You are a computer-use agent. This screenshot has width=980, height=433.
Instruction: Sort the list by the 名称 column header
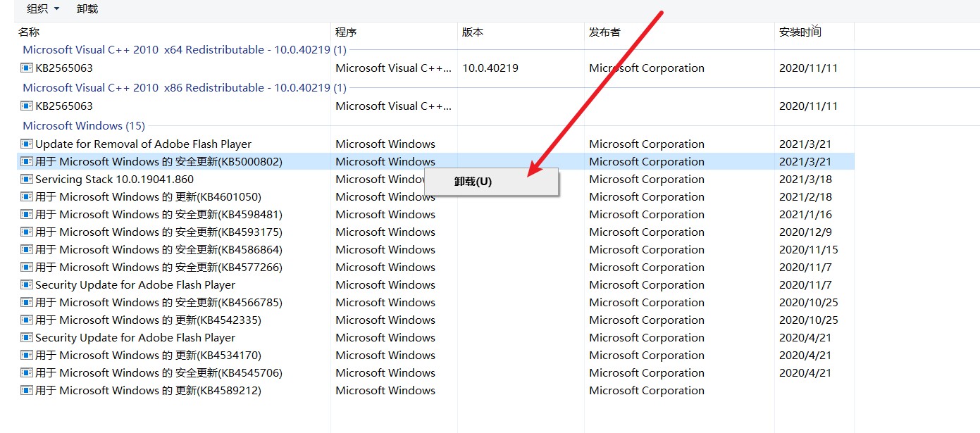pos(29,32)
